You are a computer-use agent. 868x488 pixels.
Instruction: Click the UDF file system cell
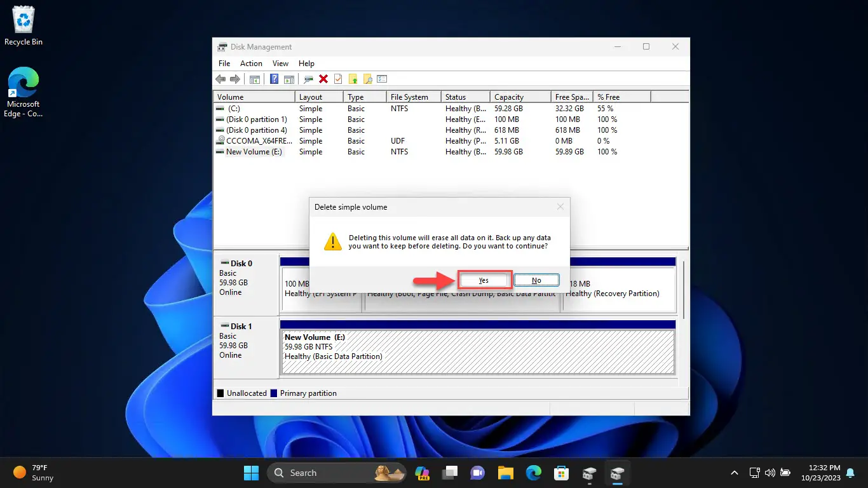[x=398, y=141]
